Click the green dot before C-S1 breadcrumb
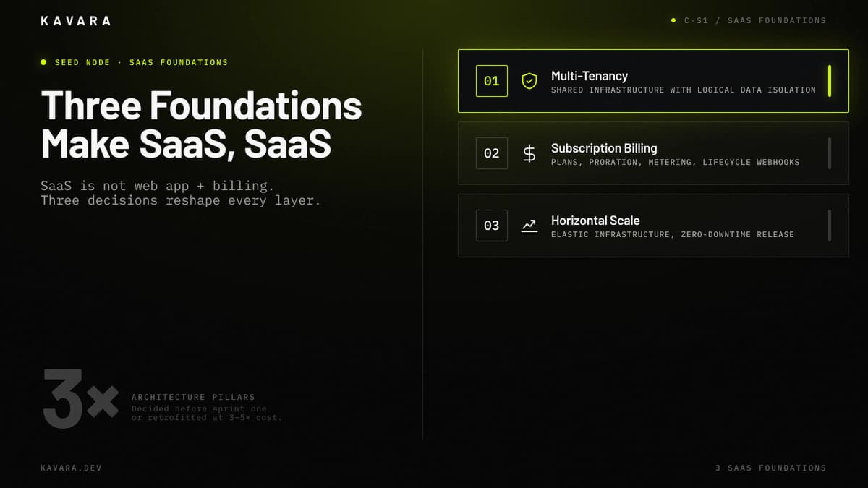868x488 pixels. click(673, 20)
